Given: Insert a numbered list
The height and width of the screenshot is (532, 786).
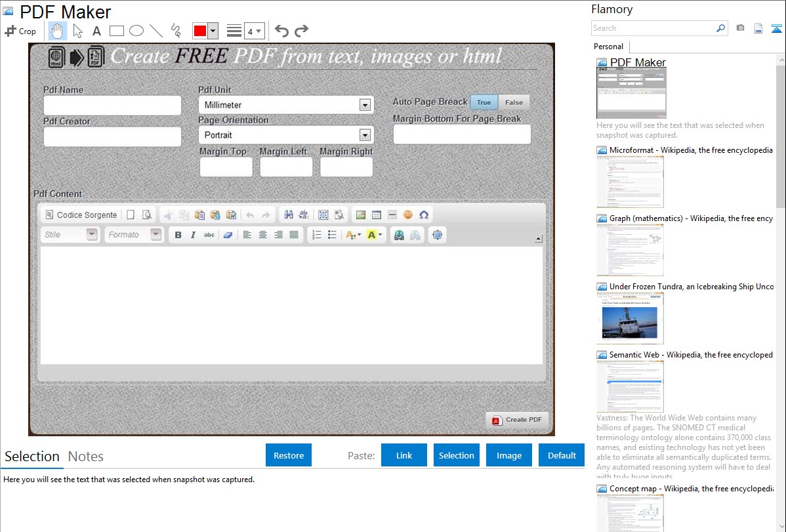Looking at the screenshot, I should click(x=316, y=235).
